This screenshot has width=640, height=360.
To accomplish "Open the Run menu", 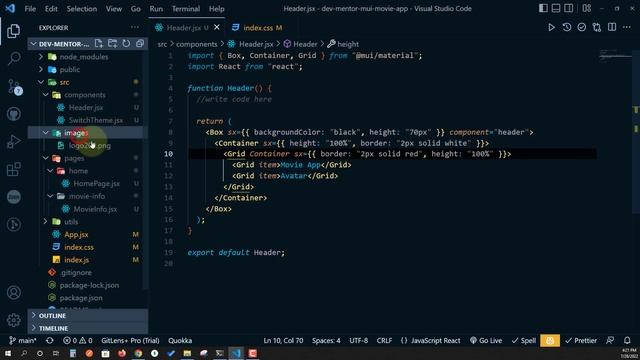I will (x=156, y=9).
